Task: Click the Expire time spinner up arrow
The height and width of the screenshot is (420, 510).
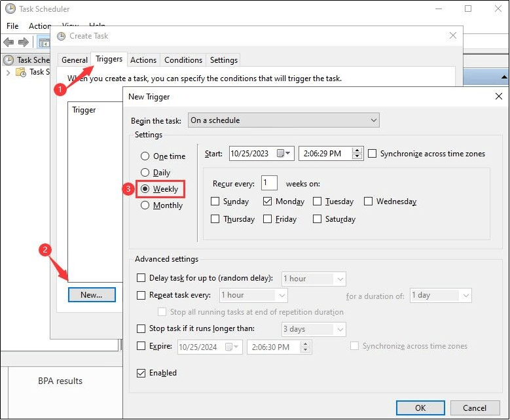Action: click(306, 344)
